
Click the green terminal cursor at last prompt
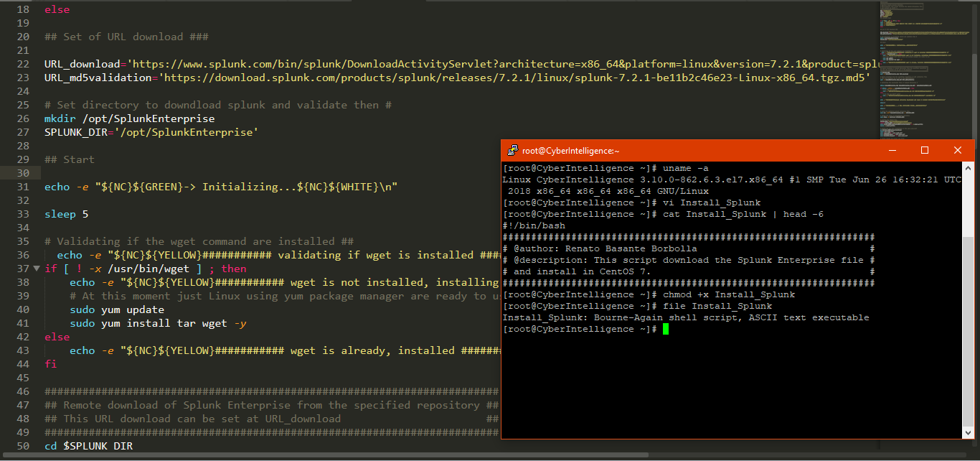(666, 329)
